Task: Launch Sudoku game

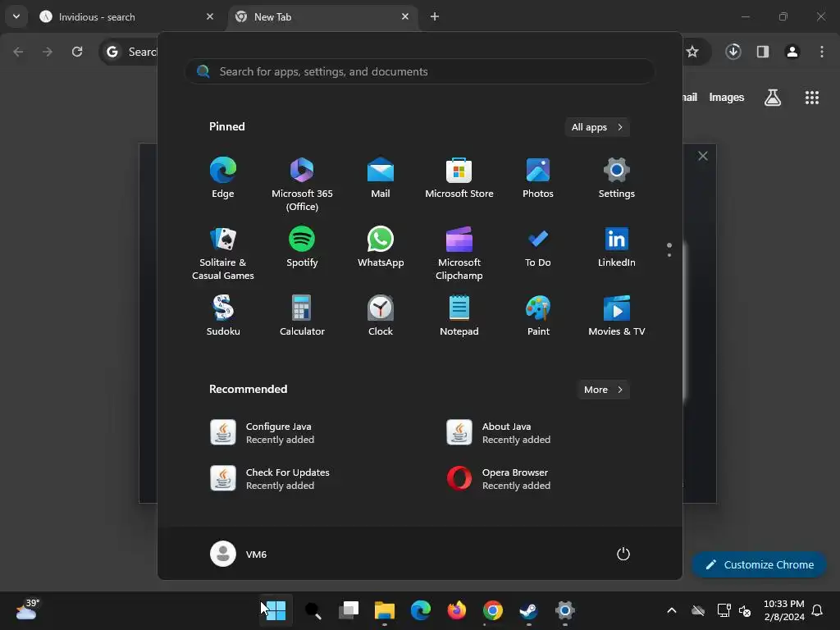Action: [223, 316]
